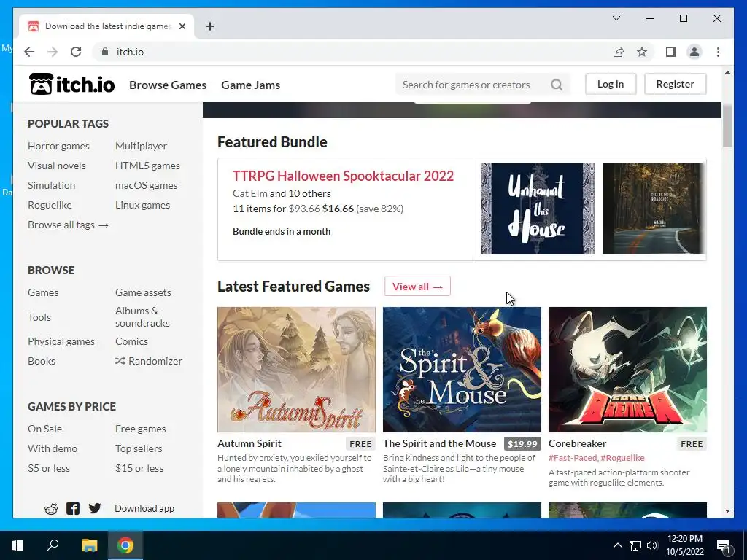Share this page icon
This screenshot has width=747, height=560.
[x=619, y=52]
